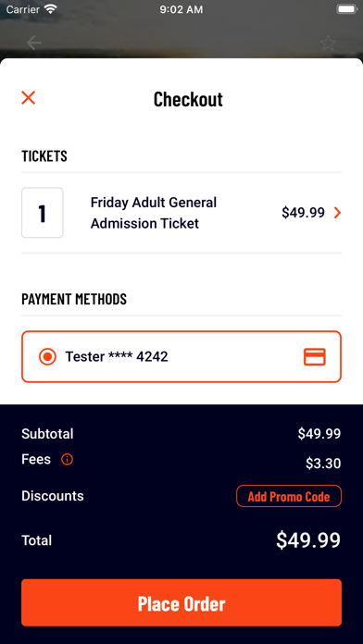Screen dimensions: 363x644
Task: Tap the Checkout title
Action: [x=188, y=99]
